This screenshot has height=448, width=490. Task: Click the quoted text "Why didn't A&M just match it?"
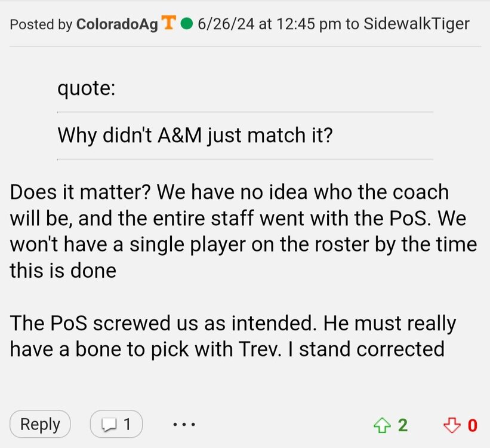[195, 135]
